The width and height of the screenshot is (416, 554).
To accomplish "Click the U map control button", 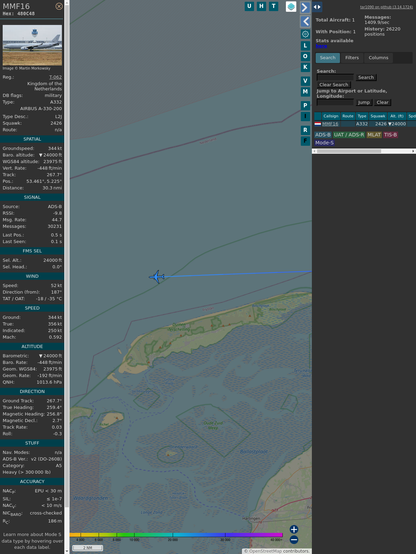I will [x=249, y=6].
